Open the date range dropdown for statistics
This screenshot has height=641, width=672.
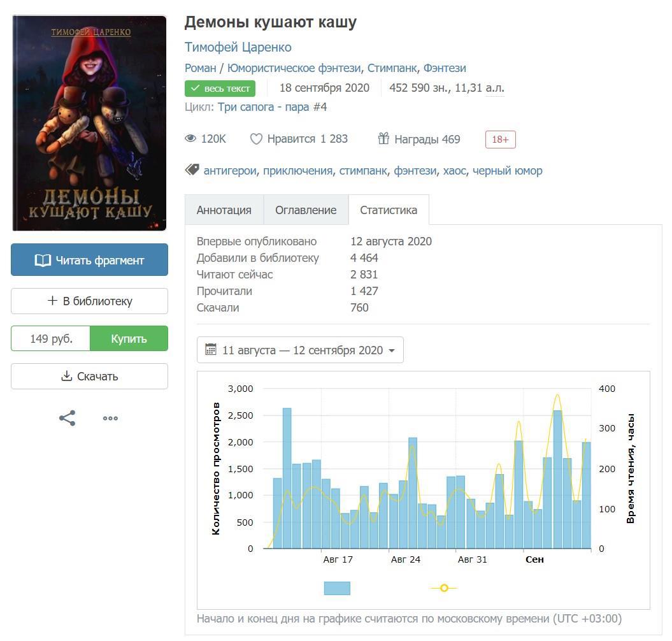(x=300, y=350)
